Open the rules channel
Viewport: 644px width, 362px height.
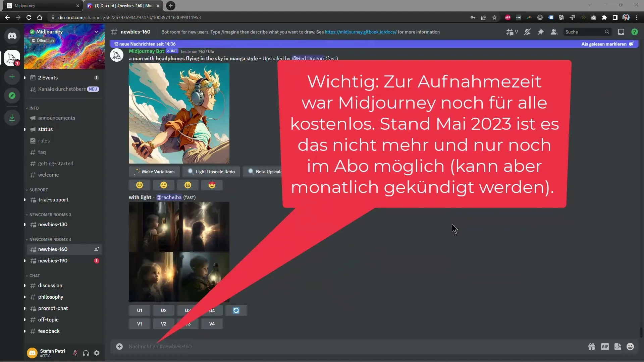coord(64,141)
